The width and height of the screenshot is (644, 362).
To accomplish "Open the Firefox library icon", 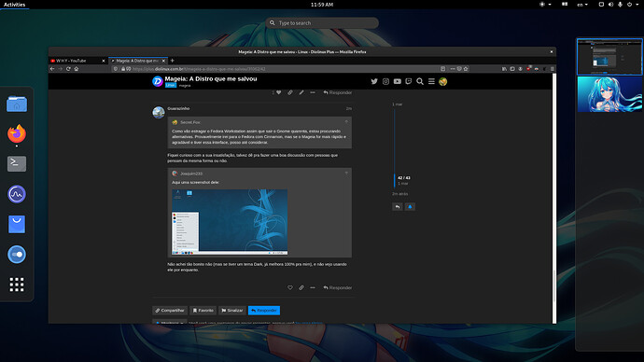I will pos(504,69).
